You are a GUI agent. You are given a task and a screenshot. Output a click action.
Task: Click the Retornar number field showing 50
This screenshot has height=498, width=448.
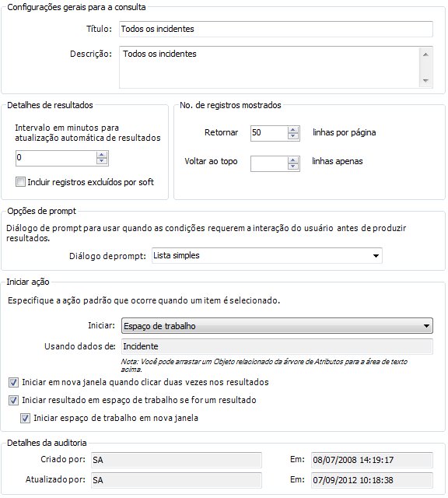point(269,133)
